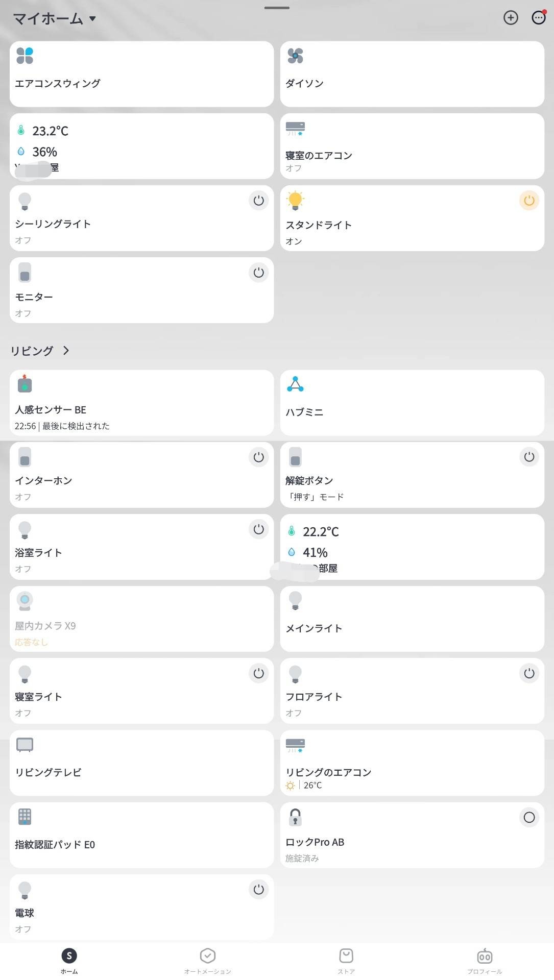Tap the fingerprint keypad E0 icon
Screen dimensions: 554x980
click(x=25, y=817)
